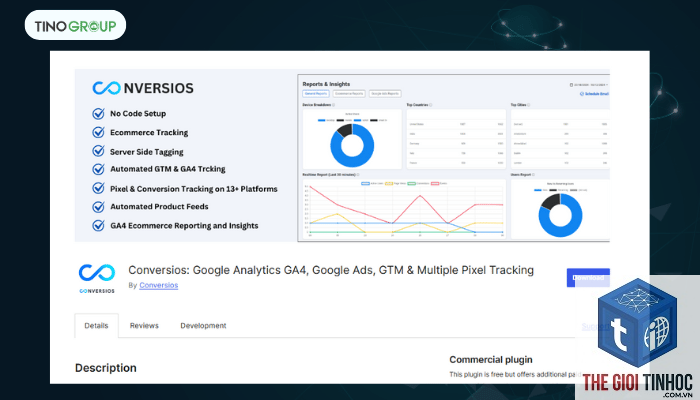Switch to the Reviews tab

[144, 325]
